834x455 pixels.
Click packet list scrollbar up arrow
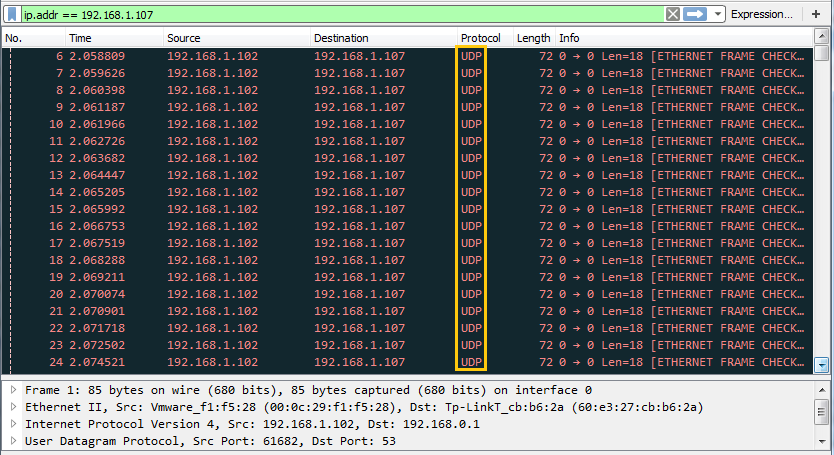pyautogui.click(x=822, y=36)
